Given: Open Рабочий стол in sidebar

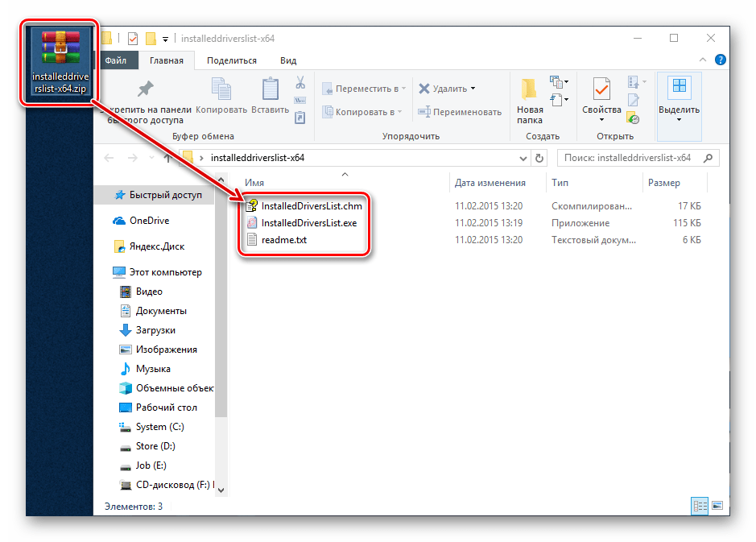Looking at the screenshot, I should tap(158, 408).
